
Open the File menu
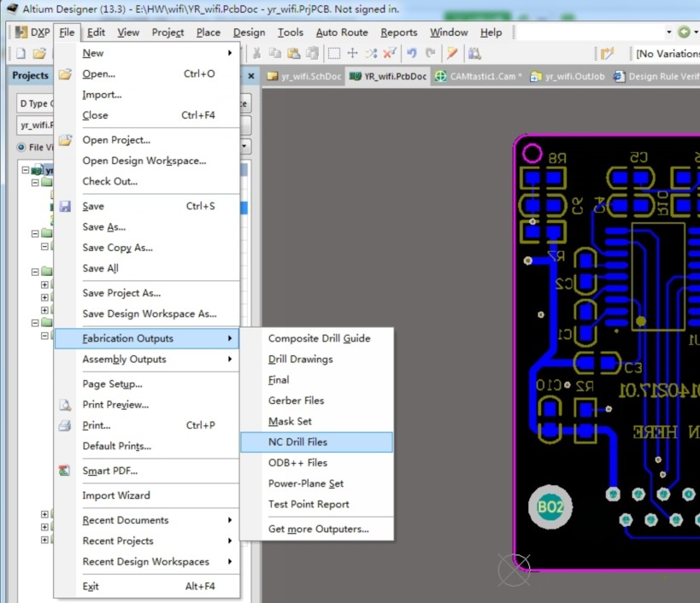[x=67, y=32]
